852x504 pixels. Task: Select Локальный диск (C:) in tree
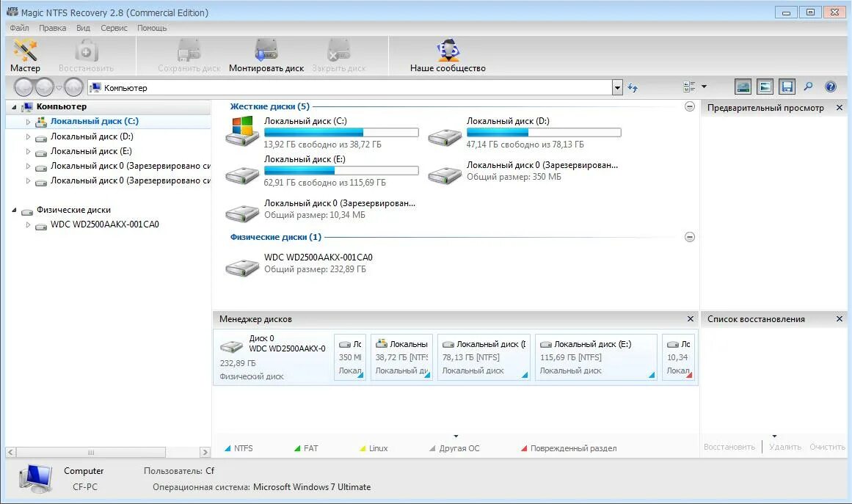(x=95, y=122)
